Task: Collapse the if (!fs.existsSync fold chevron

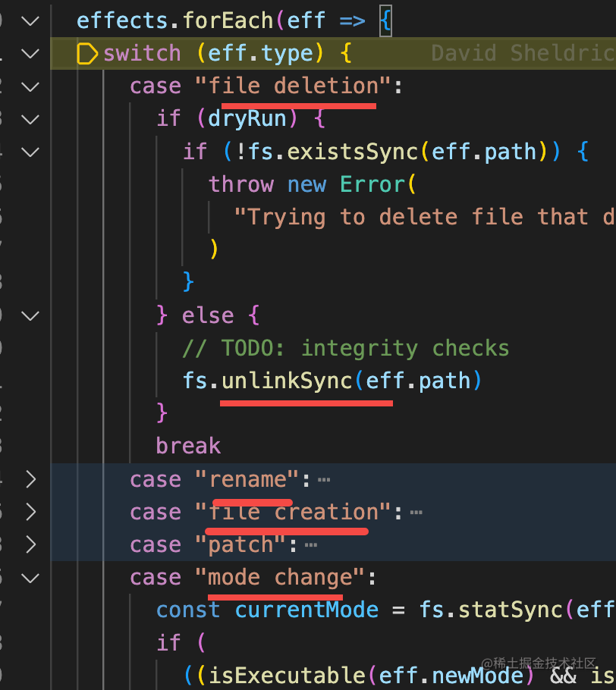Action: click(30, 152)
